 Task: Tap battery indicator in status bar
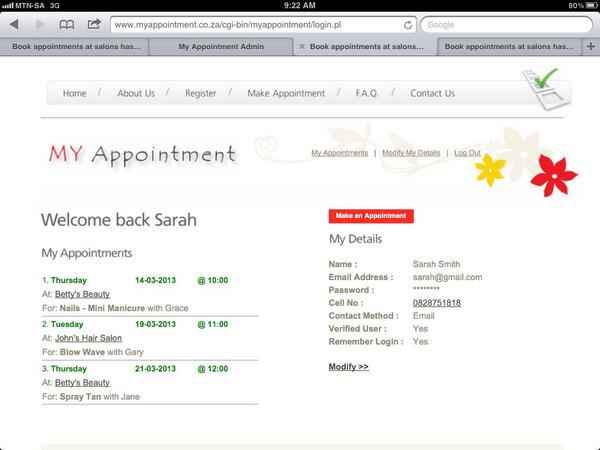point(591,5)
